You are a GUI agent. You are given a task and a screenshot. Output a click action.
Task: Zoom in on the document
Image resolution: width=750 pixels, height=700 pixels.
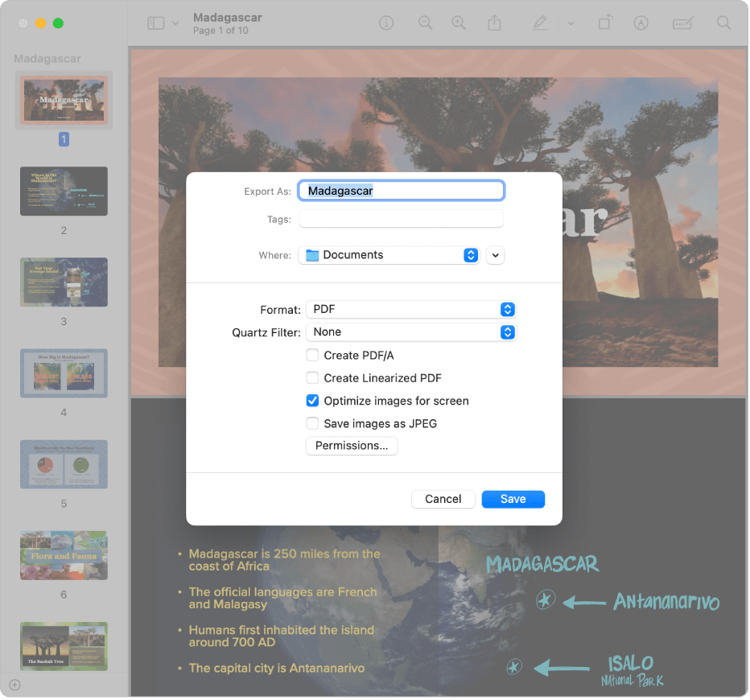tap(459, 23)
